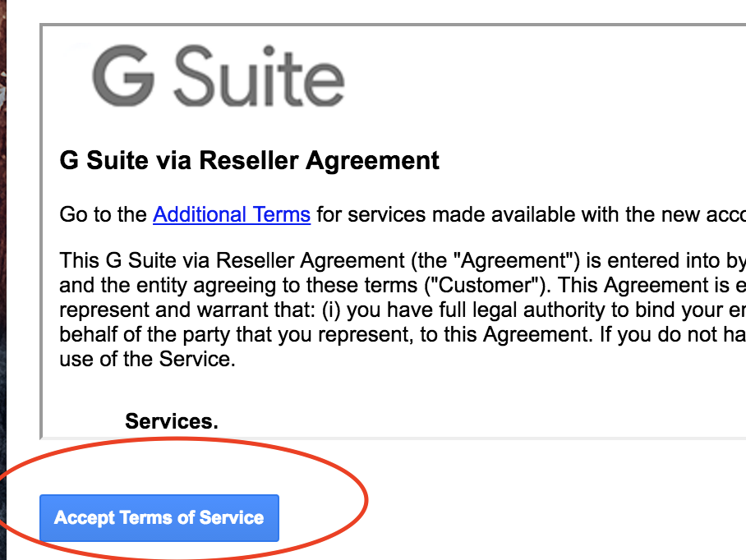
Task: Click the Accept Terms of Service button
Action: point(159,518)
